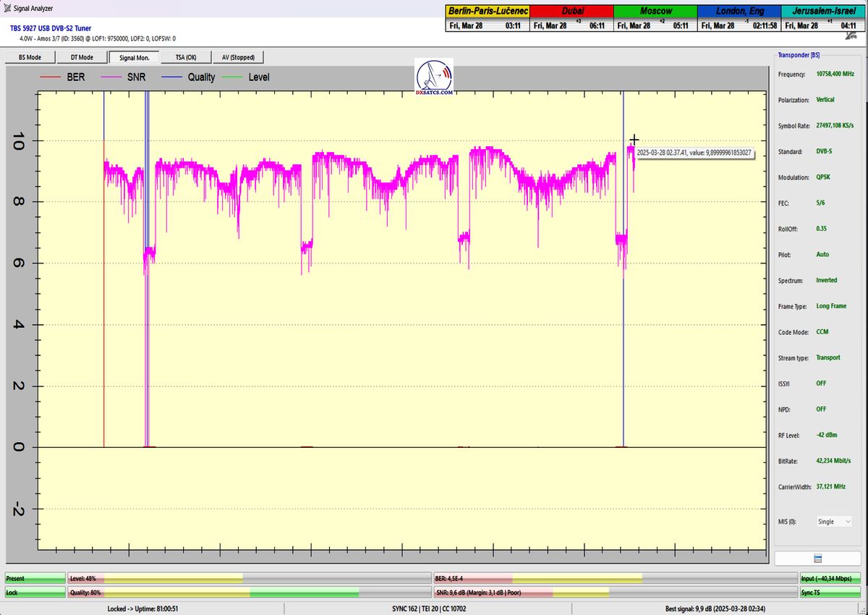868x615 pixels.
Task: Click the blue list icon button below MIS
Action: point(817,558)
